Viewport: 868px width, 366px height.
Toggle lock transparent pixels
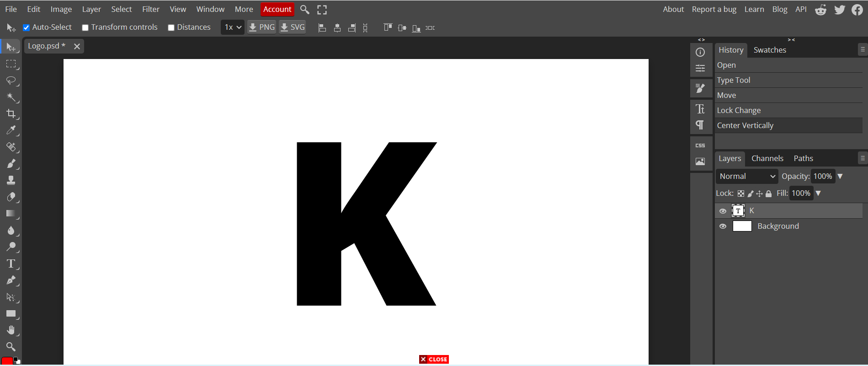click(x=741, y=194)
